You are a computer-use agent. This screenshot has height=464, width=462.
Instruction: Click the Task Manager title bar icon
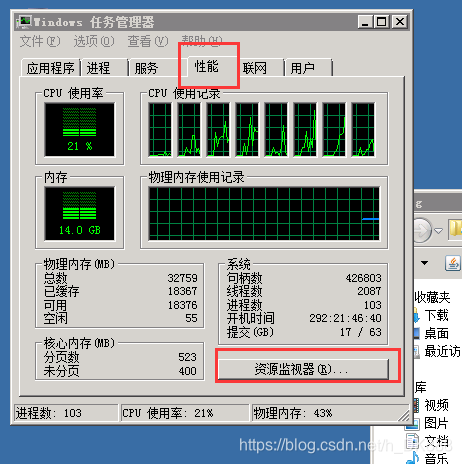point(24,22)
